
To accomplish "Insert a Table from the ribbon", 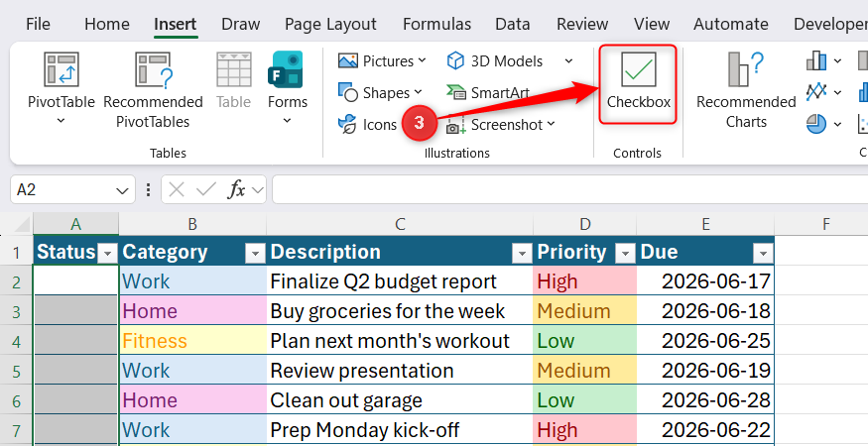I will point(233,80).
